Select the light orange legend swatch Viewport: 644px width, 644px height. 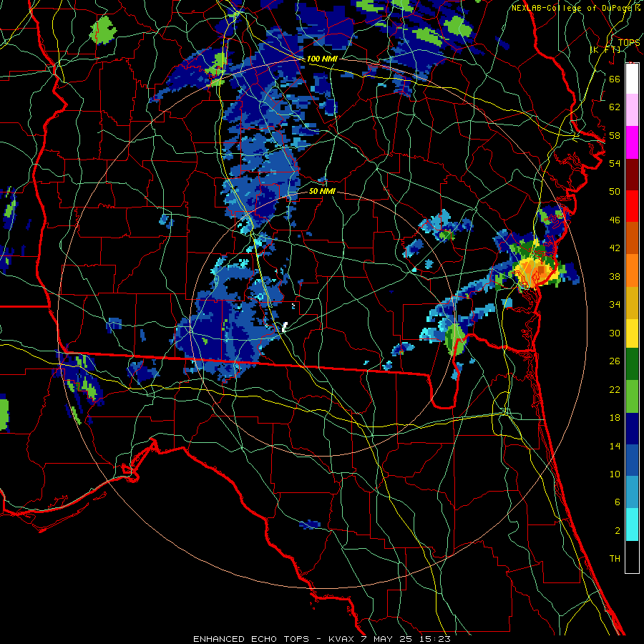(632, 270)
